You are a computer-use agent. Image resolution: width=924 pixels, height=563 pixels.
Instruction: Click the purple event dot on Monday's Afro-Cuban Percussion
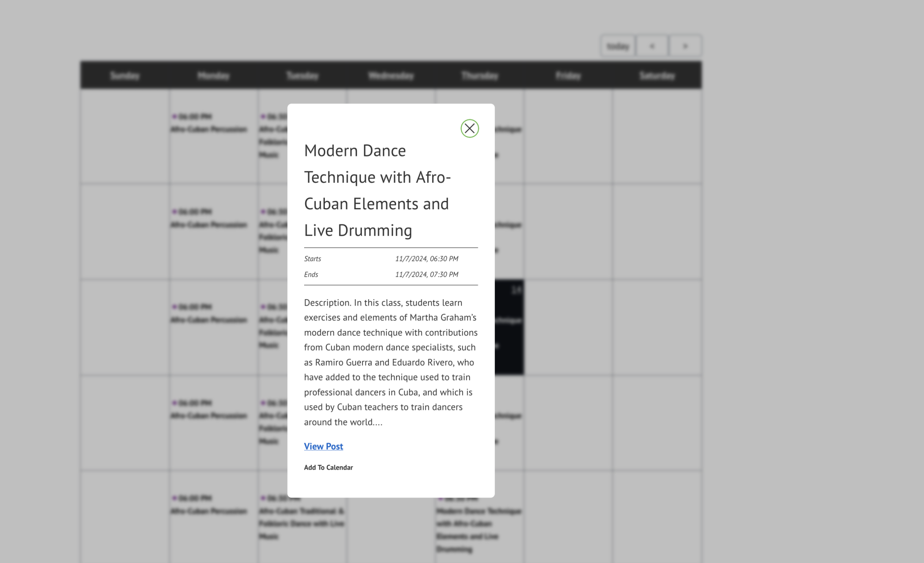pos(174,115)
